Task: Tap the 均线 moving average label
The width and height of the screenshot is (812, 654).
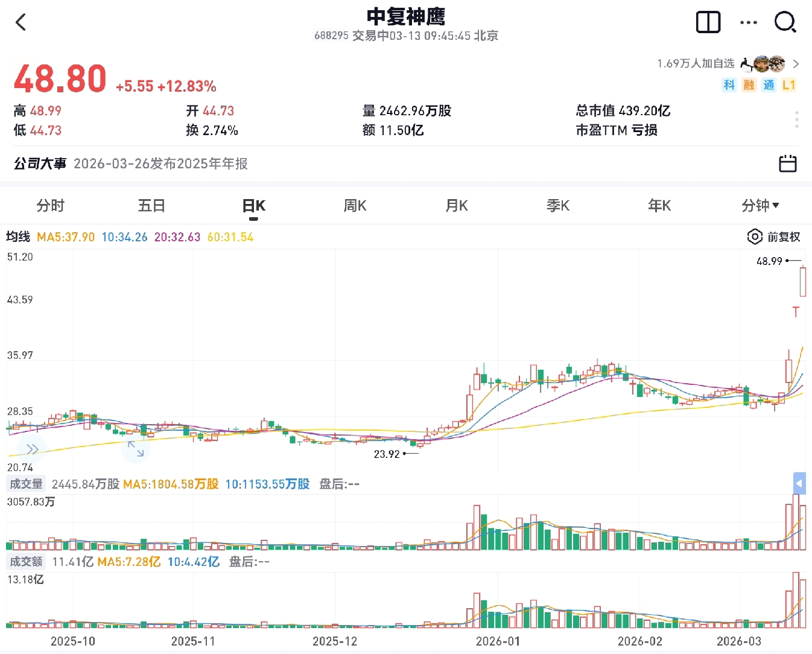Action: coord(18,237)
